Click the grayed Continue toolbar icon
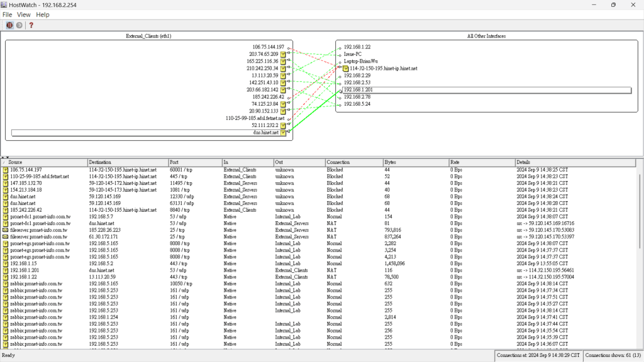This screenshot has height=362, width=644. [x=19, y=25]
